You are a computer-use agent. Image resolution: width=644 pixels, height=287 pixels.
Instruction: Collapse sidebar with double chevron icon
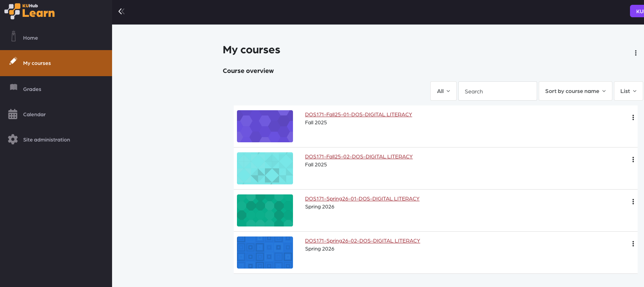coord(121,11)
